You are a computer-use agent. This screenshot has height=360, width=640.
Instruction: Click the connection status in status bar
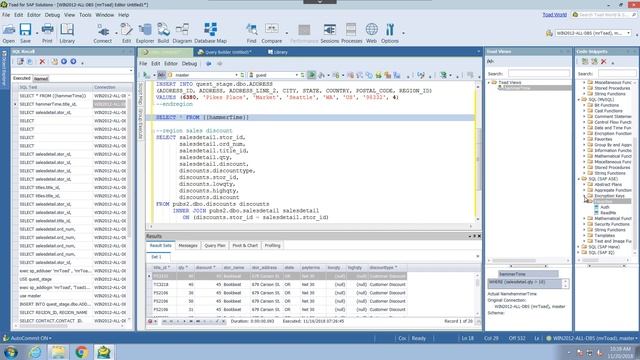(x=592, y=338)
